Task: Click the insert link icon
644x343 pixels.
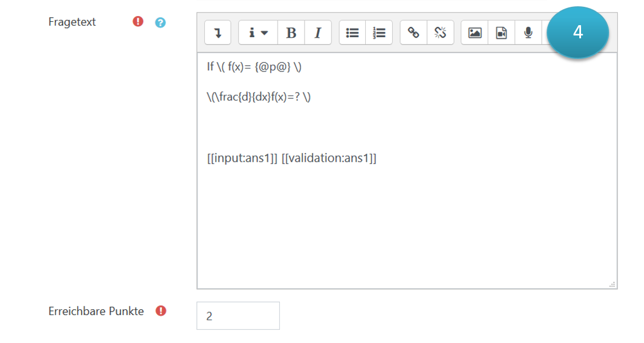Action: pos(413,33)
